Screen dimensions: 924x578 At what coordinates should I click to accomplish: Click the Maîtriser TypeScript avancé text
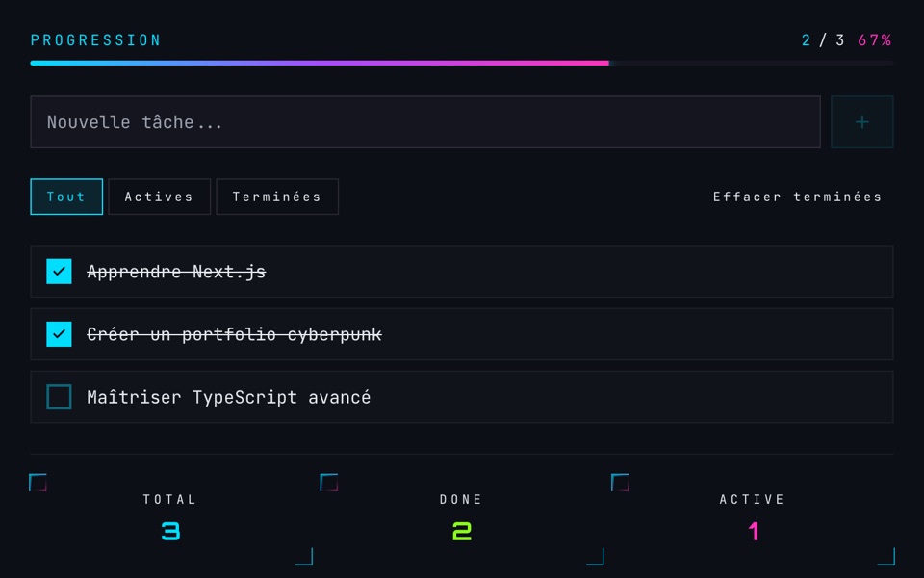coord(229,397)
